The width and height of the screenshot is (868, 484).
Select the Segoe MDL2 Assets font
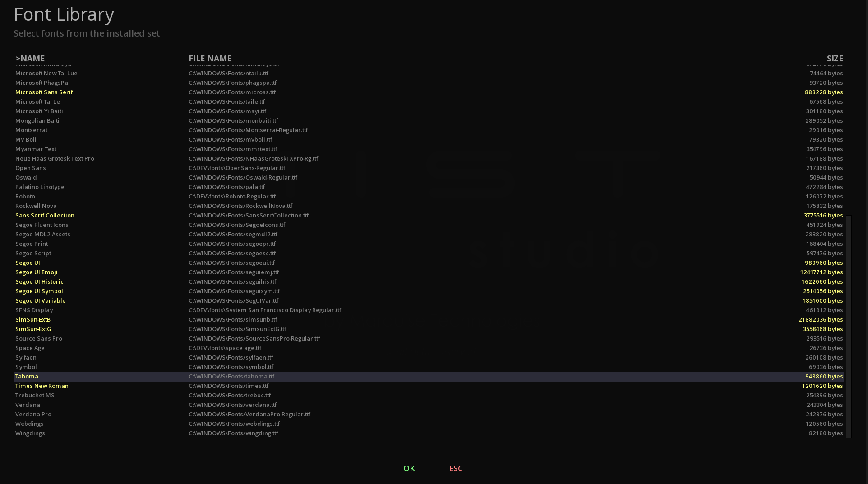click(429, 234)
